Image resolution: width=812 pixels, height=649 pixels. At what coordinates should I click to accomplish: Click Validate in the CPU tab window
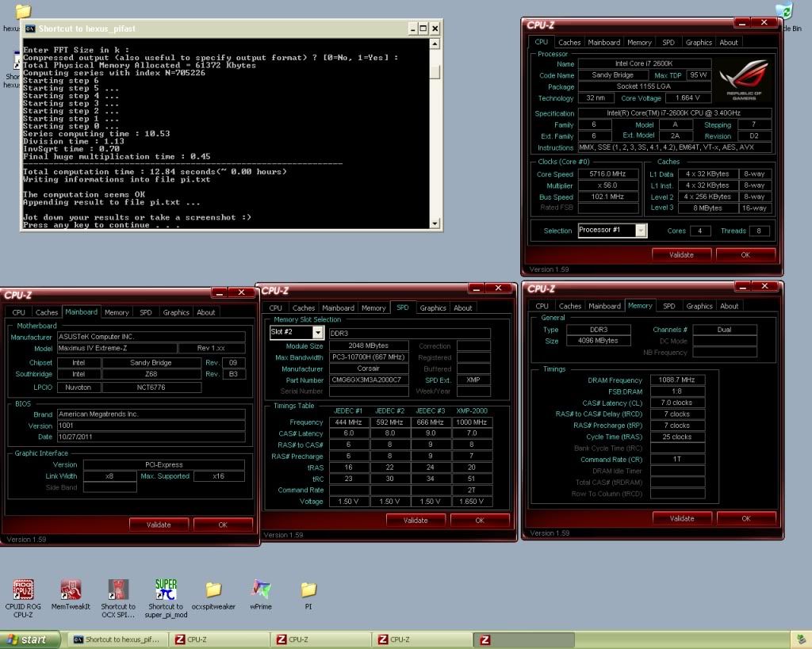point(681,254)
